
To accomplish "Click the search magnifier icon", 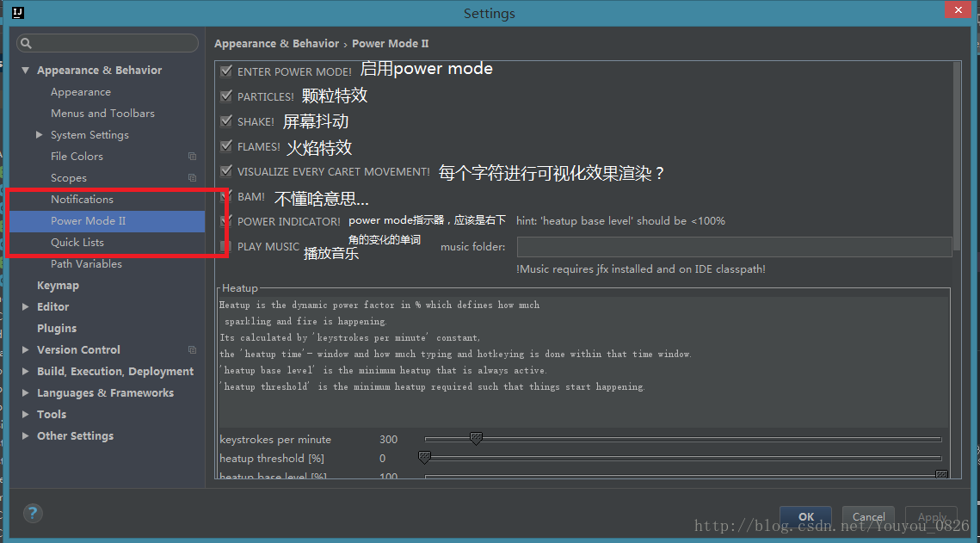I will click(27, 43).
